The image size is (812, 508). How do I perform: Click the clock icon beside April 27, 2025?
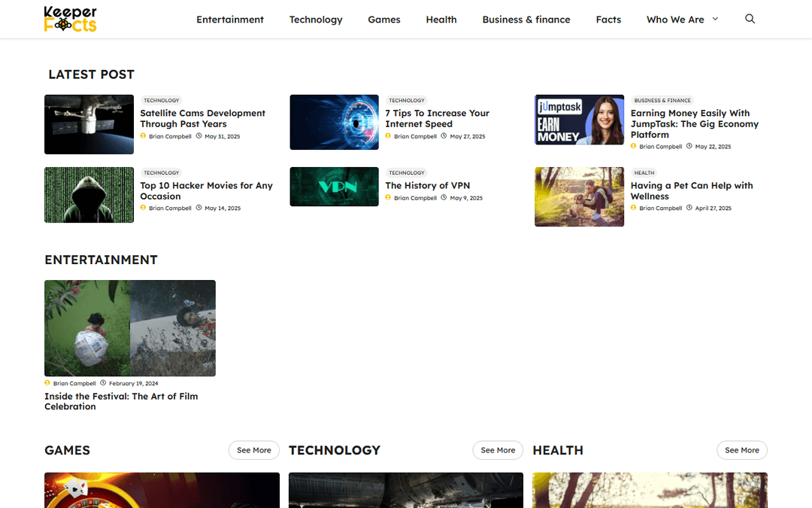(x=689, y=208)
